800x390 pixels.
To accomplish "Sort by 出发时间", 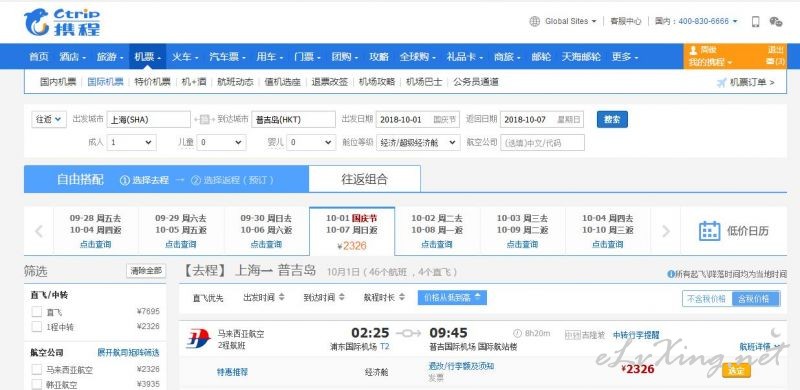I will click(263, 298).
